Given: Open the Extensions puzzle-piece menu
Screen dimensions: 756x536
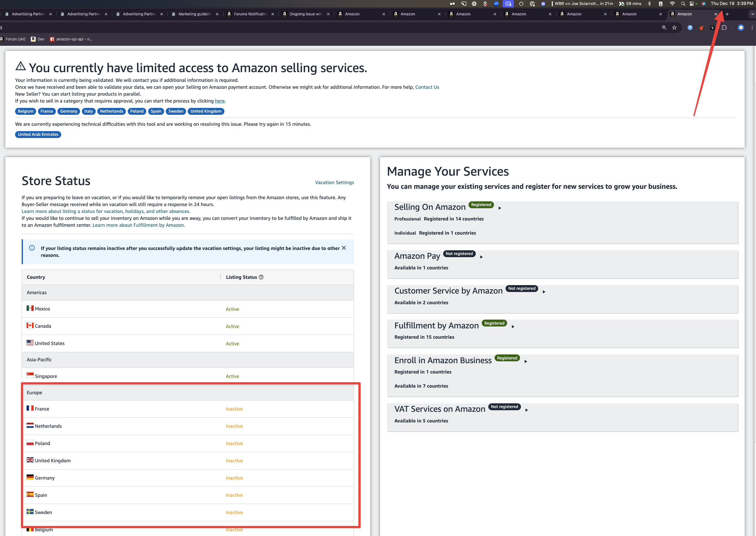Looking at the screenshot, I should (x=724, y=28).
